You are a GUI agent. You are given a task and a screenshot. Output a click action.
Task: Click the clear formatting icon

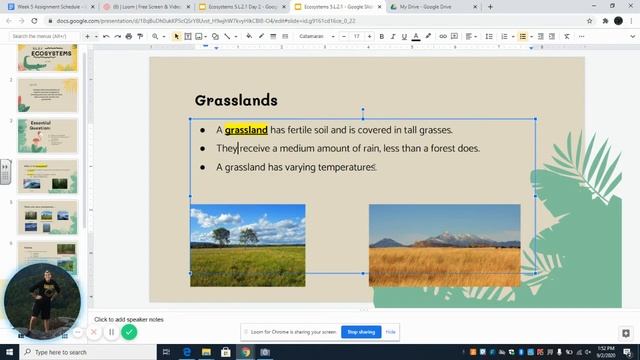point(567,36)
